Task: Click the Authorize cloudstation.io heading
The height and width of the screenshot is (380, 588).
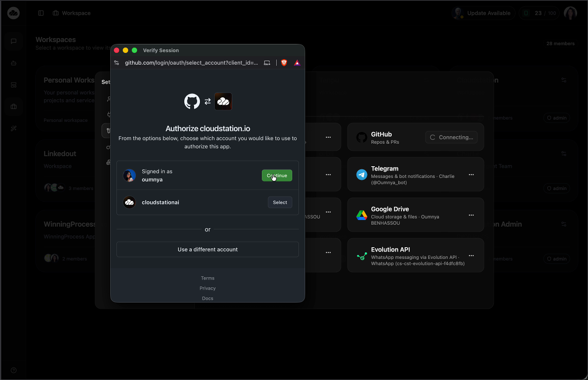Action: click(208, 128)
